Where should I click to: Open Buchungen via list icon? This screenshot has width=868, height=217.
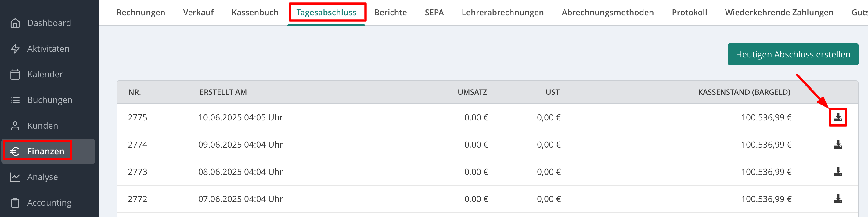(x=15, y=100)
